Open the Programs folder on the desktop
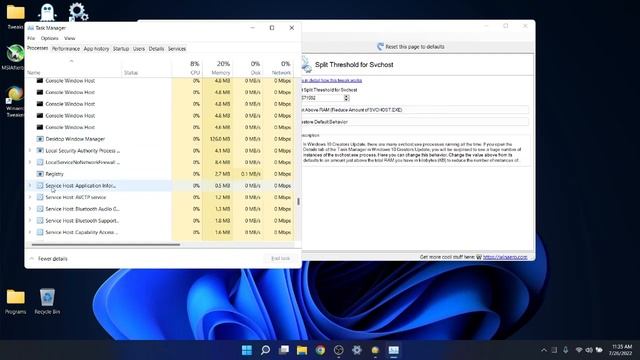This screenshot has height=360, width=640. [x=16, y=302]
